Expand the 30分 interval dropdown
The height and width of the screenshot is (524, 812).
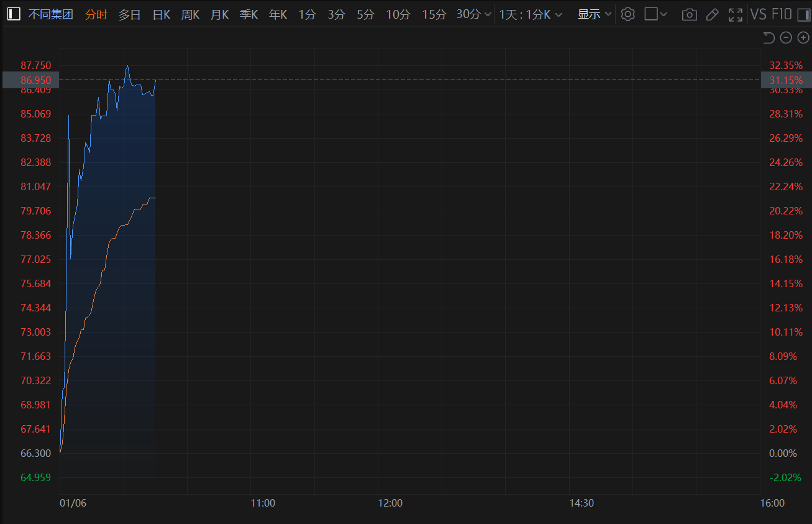point(474,14)
